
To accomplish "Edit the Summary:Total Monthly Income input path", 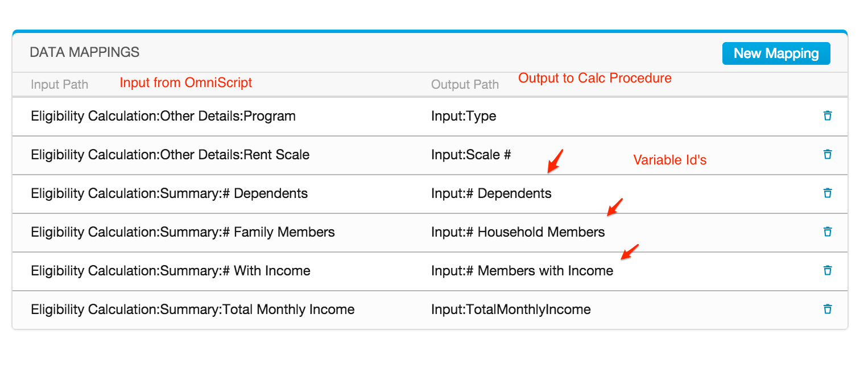I will (193, 309).
